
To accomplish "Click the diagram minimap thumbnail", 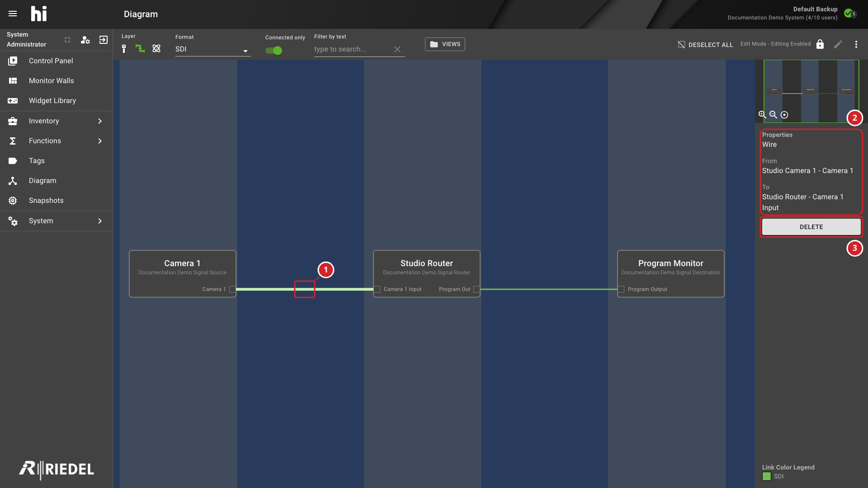I will tap(811, 91).
